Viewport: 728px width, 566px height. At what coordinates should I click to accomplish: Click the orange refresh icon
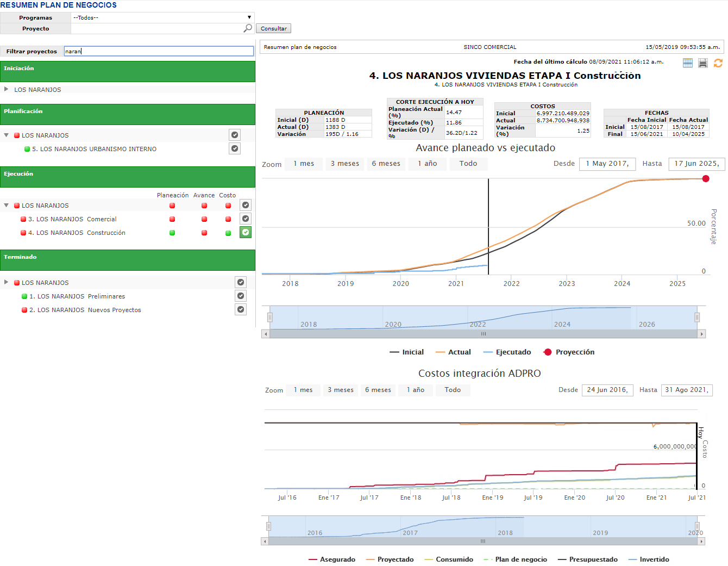point(718,63)
